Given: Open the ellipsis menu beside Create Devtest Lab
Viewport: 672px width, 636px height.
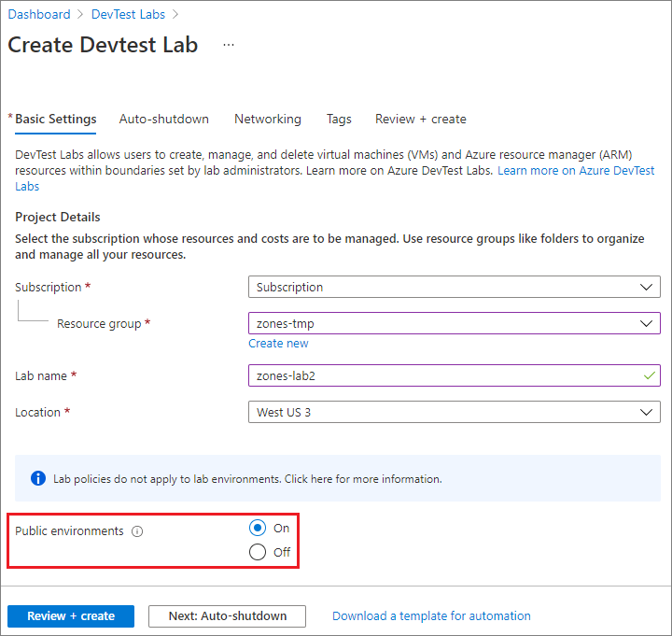Looking at the screenshot, I should point(229,45).
